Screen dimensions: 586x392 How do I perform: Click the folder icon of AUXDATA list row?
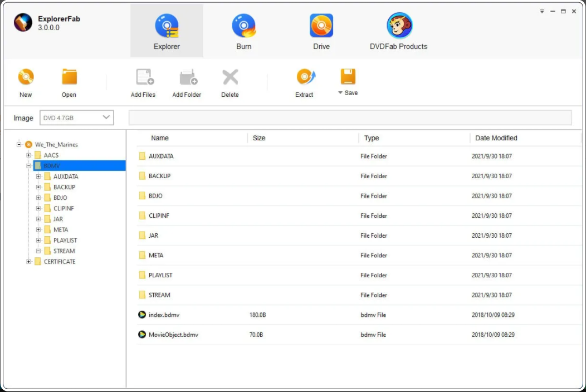point(142,156)
